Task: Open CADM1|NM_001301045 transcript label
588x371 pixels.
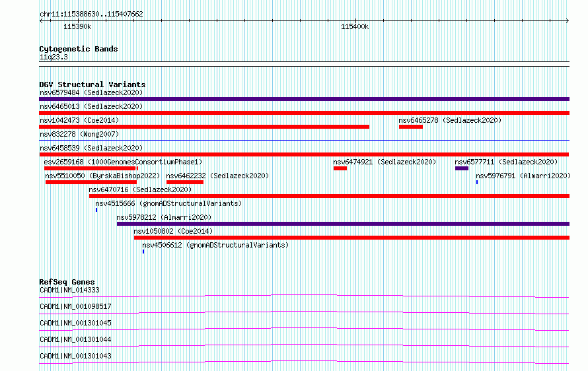Action: pos(75,323)
